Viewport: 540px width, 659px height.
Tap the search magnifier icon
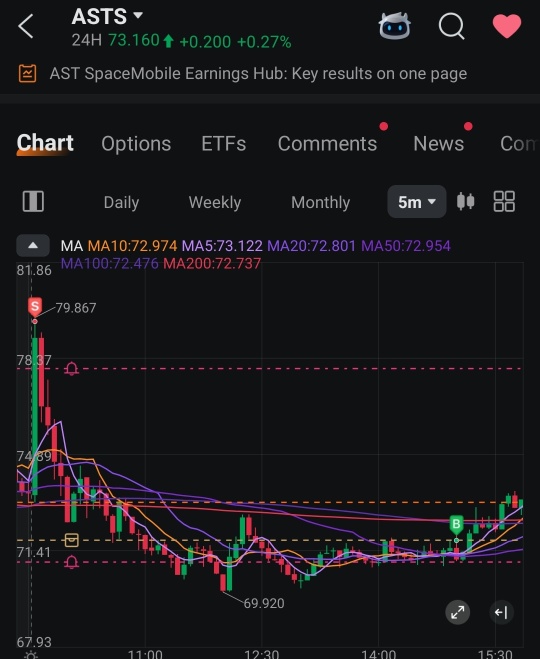451,26
